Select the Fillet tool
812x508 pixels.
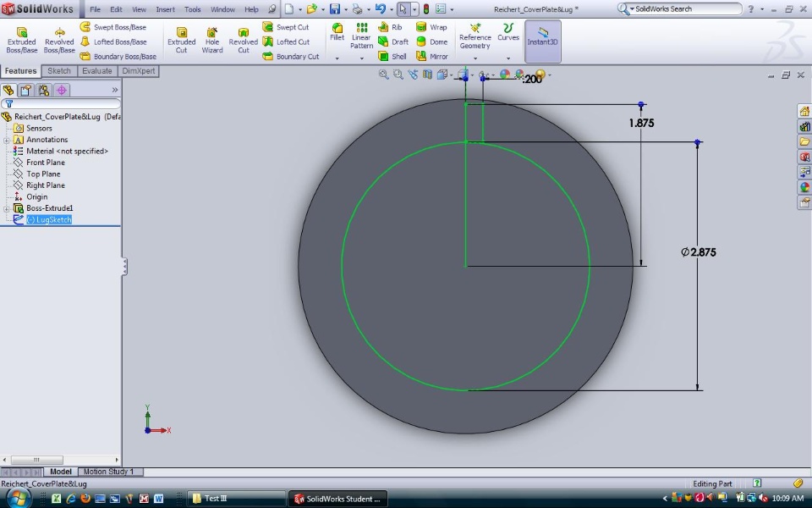coord(337,32)
